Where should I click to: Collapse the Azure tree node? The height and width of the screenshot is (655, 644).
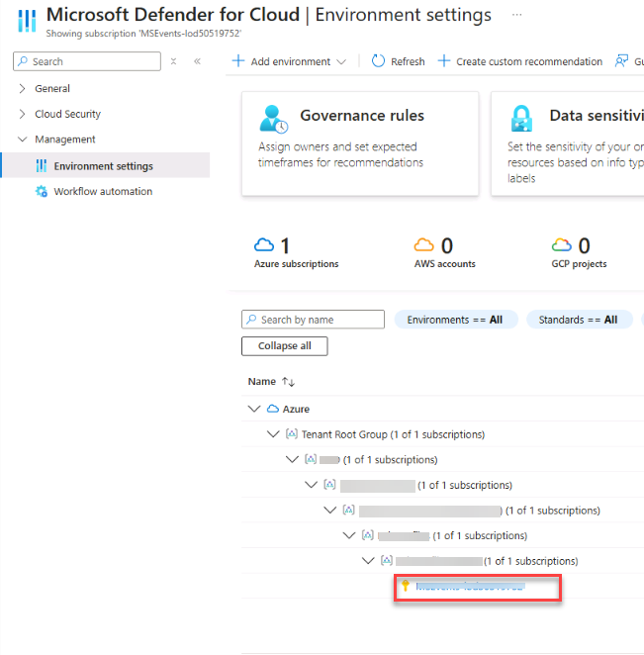(254, 409)
